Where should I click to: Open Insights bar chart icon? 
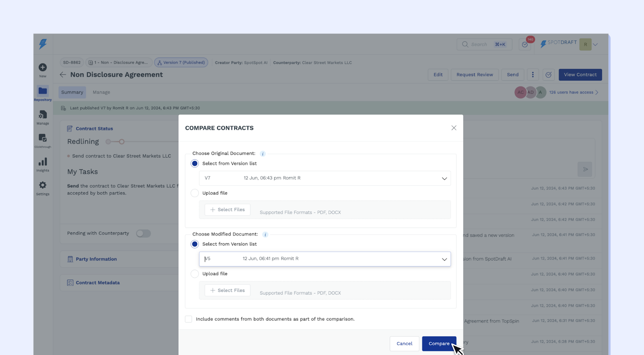click(x=43, y=162)
